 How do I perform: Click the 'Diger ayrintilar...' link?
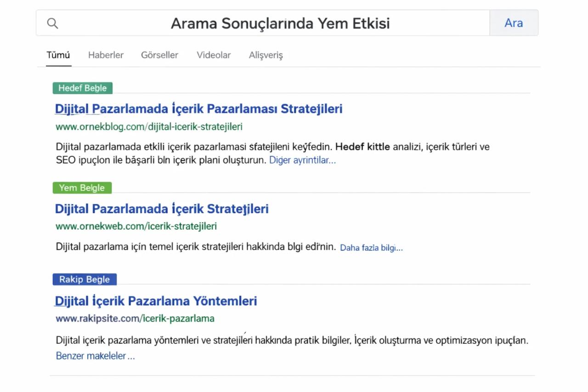(x=302, y=160)
